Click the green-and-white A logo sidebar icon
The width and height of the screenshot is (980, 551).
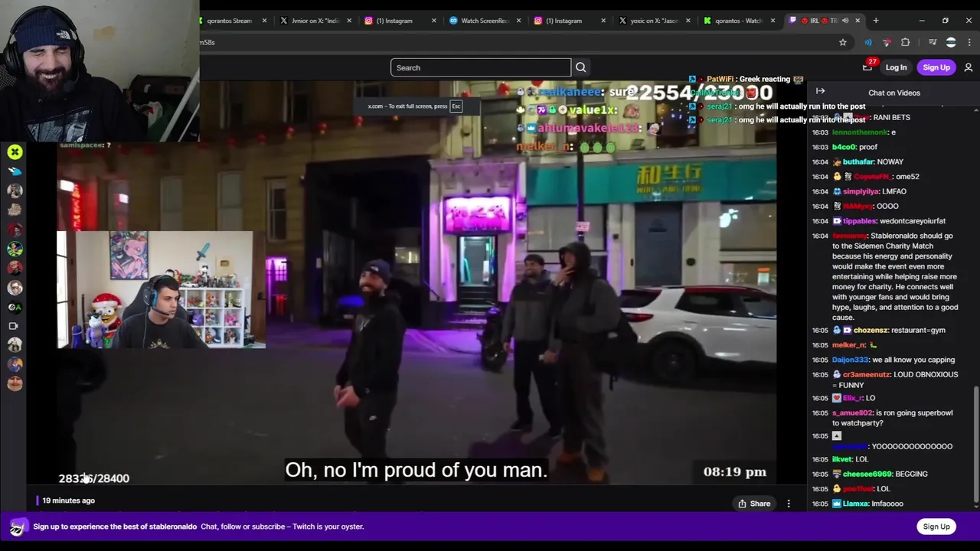click(x=15, y=307)
